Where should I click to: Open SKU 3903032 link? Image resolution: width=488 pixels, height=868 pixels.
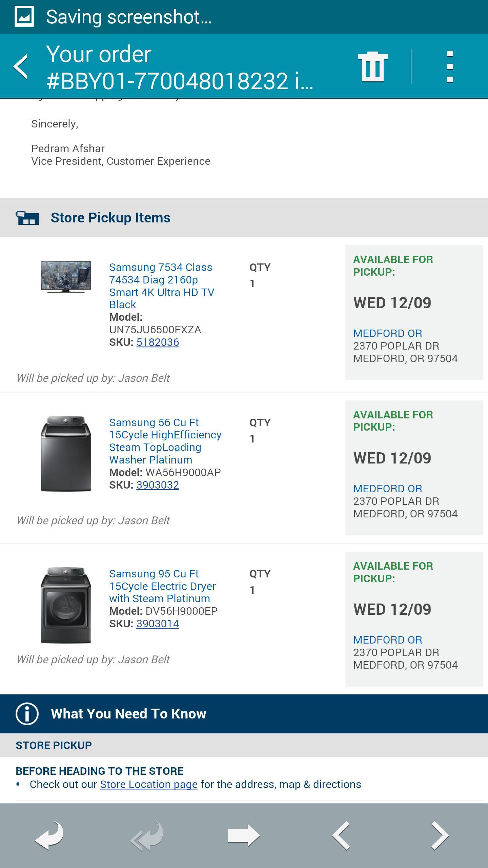click(x=158, y=485)
